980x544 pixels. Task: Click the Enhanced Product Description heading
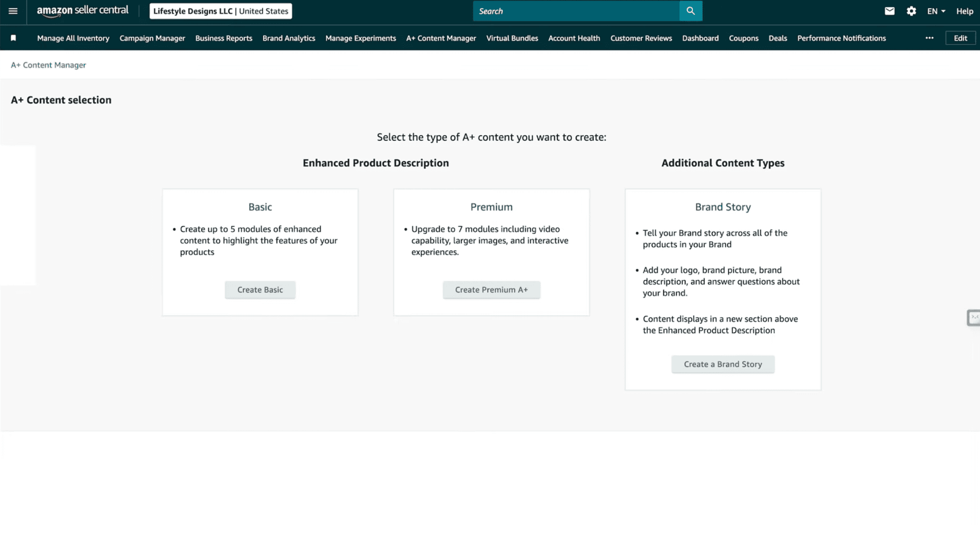click(376, 163)
